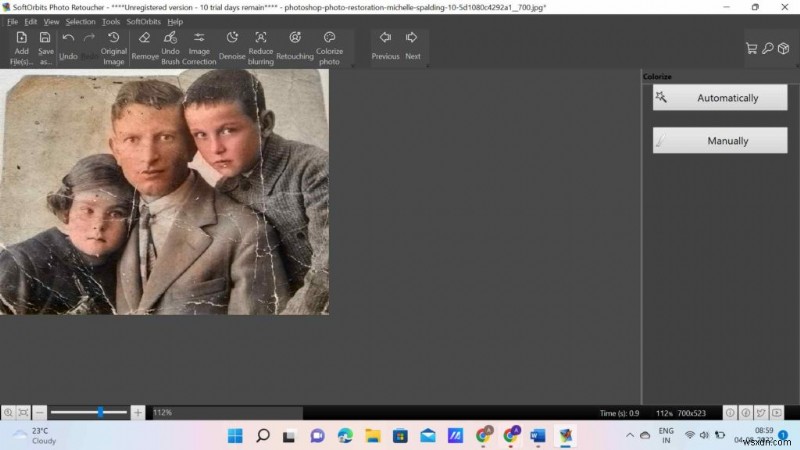Image resolution: width=800 pixels, height=450 pixels.
Task: Show the Original Image
Action: coord(113,48)
